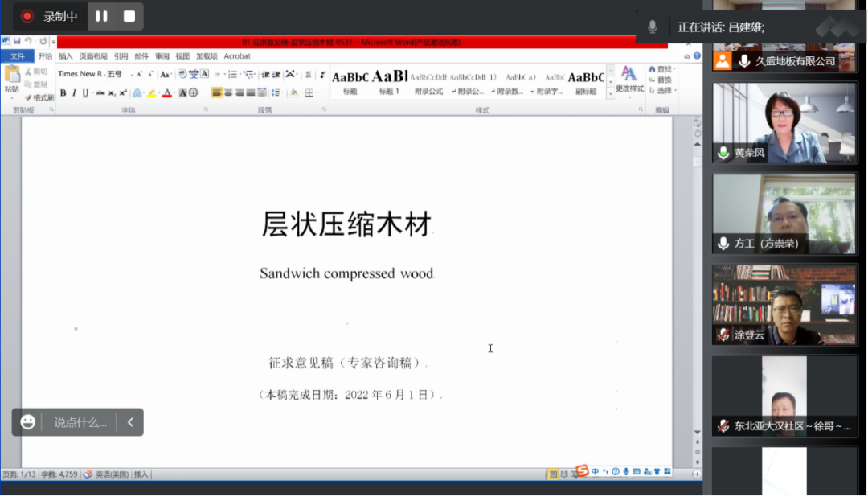Screen dimensions: 868x497
Task: Switch to the 插入 ribbon tab
Action: pyautogui.click(x=66, y=56)
